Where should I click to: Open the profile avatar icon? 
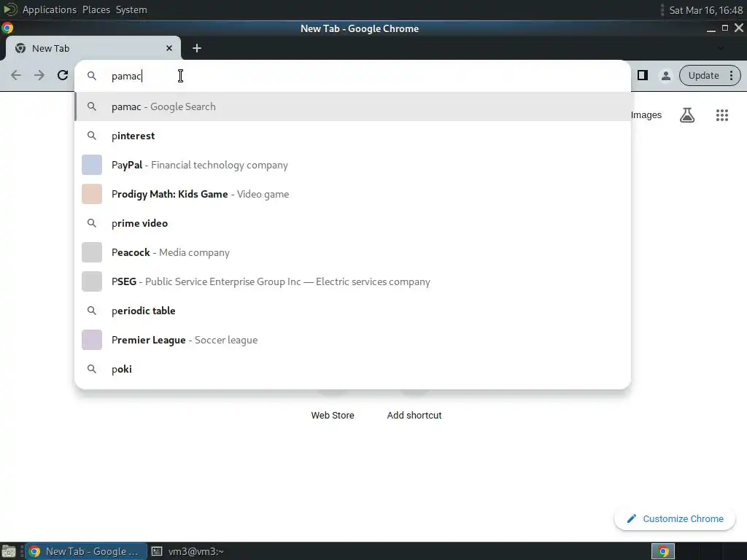click(665, 75)
